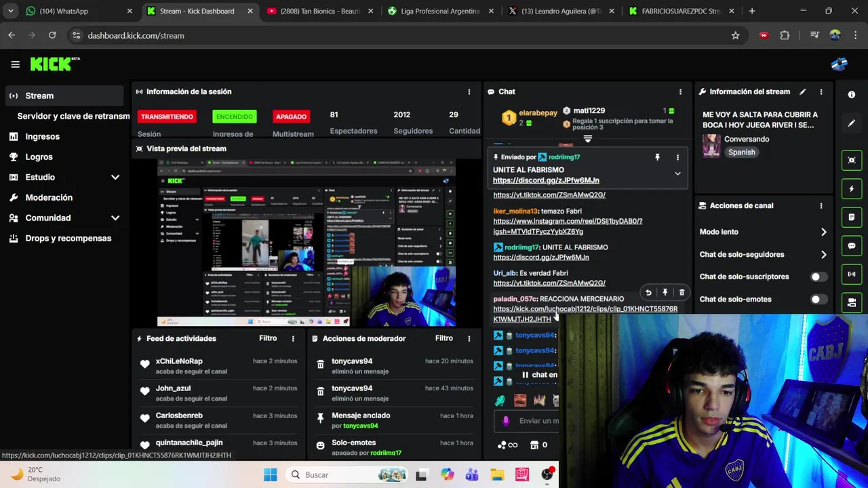Toggle the channel actions widget icon
Image resolution: width=868 pixels, height=488 pixels.
click(852, 302)
